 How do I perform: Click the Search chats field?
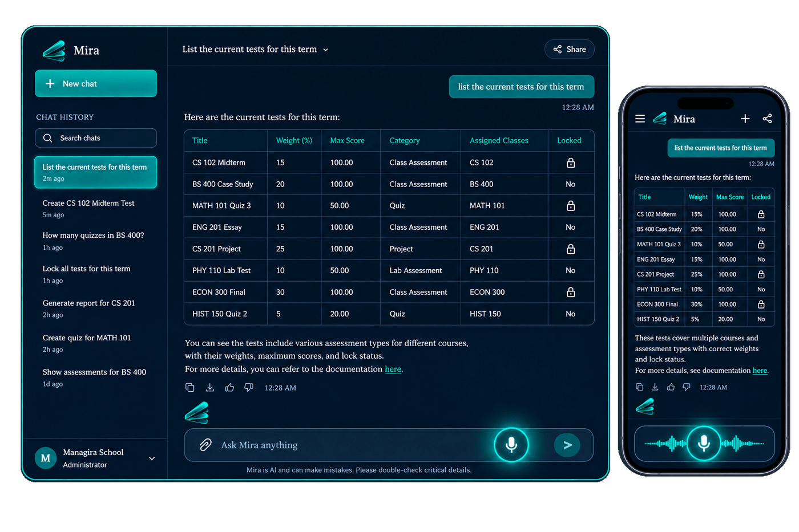[96, 138]
